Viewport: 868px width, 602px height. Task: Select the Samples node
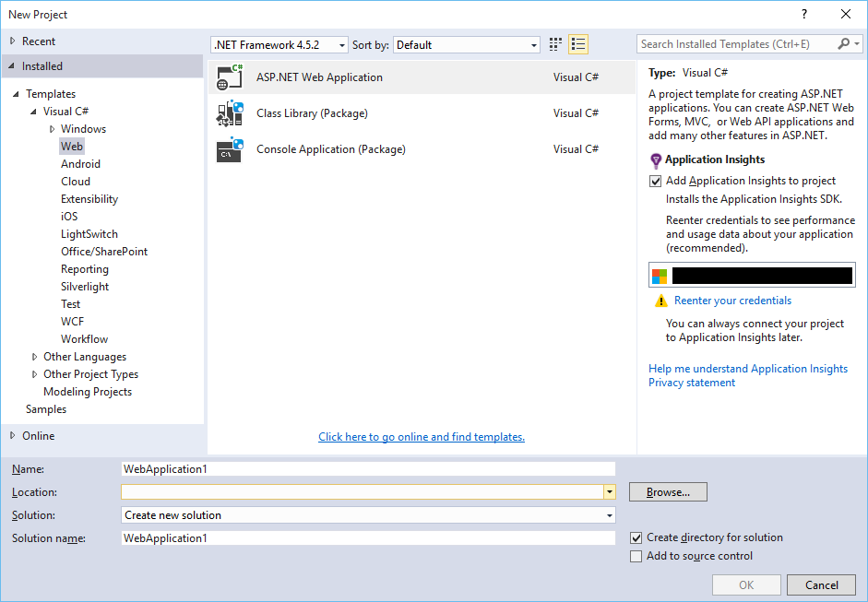[x=46, y=409]
